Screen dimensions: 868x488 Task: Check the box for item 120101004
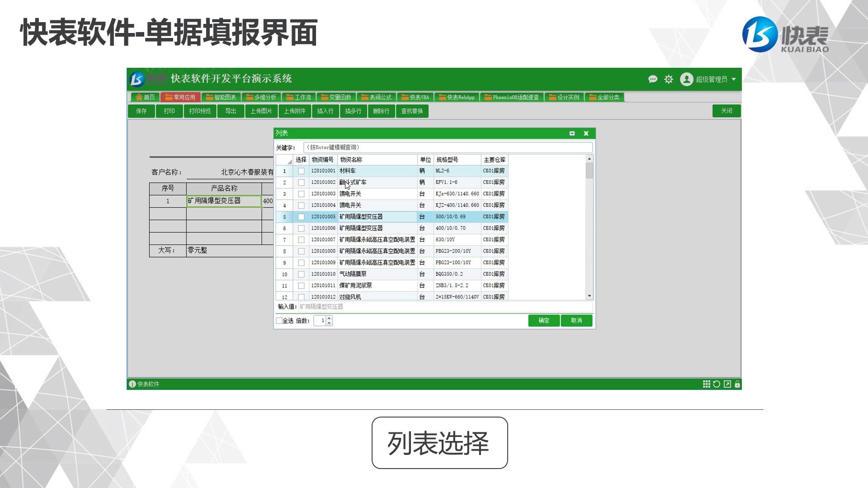[x=301, y=206]
